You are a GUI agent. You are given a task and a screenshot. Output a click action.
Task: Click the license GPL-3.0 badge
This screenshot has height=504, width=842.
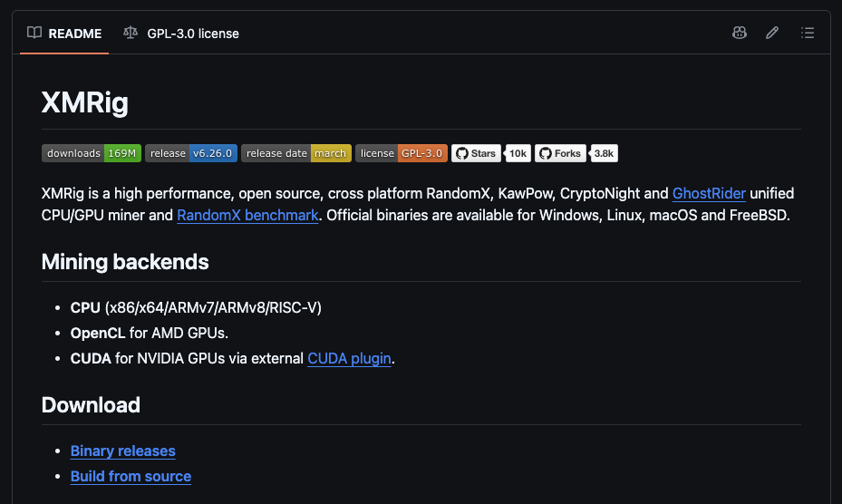(402, 153)
